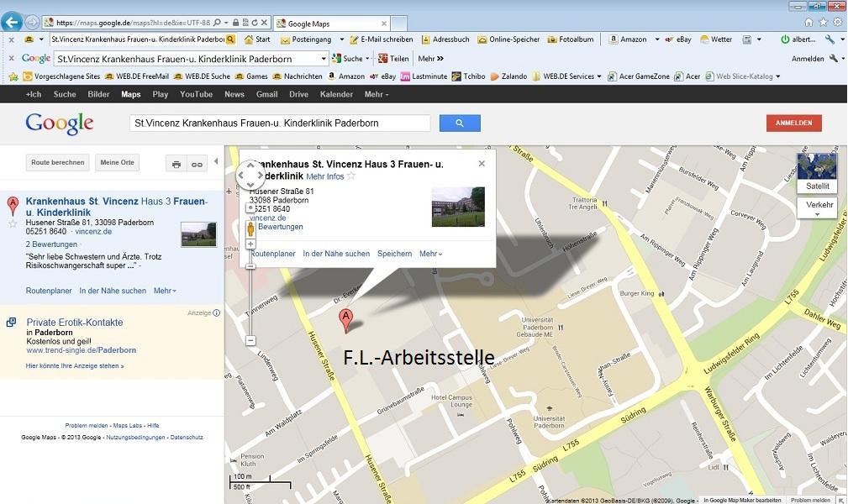Close the map info window
This screenshot has width=848, height=504.
point(482,163)
